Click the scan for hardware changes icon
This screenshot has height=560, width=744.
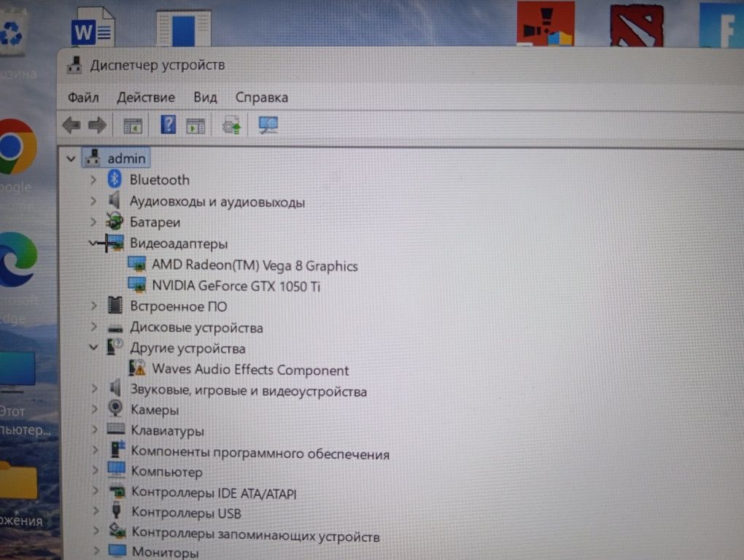(x=268, y=125)
